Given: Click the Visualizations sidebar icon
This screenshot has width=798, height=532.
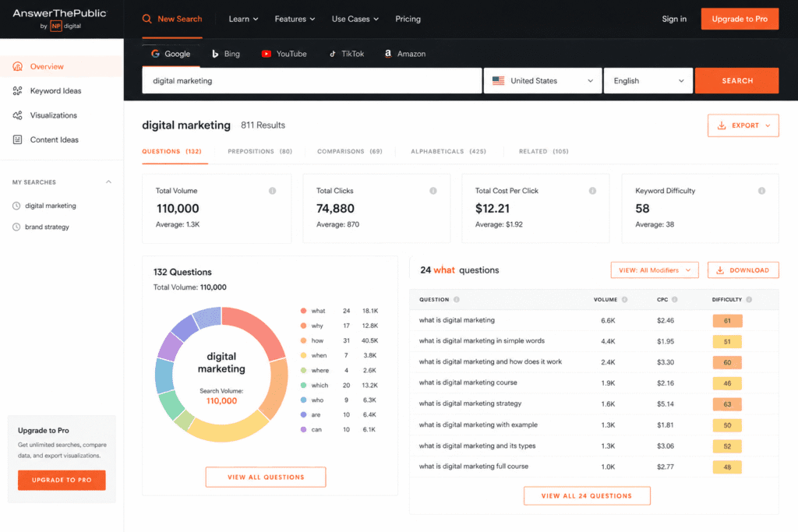Looking at the screenshot, I should coord(17,115).
